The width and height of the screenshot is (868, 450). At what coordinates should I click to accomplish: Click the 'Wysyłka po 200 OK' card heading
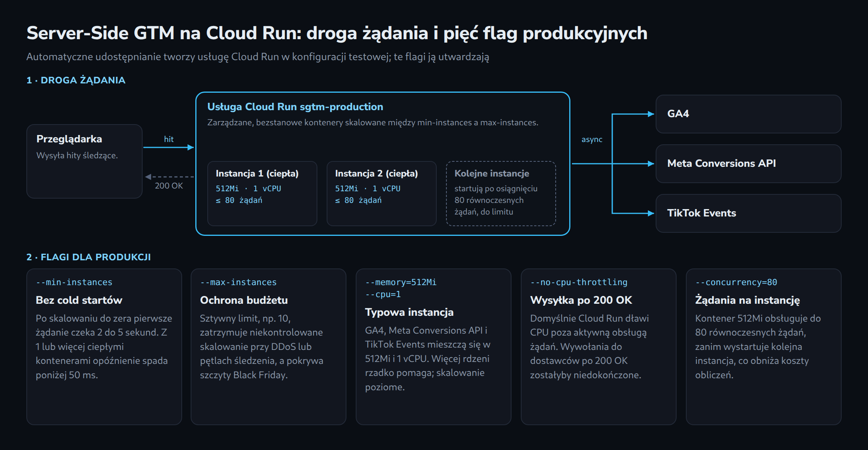pos(581,300)
